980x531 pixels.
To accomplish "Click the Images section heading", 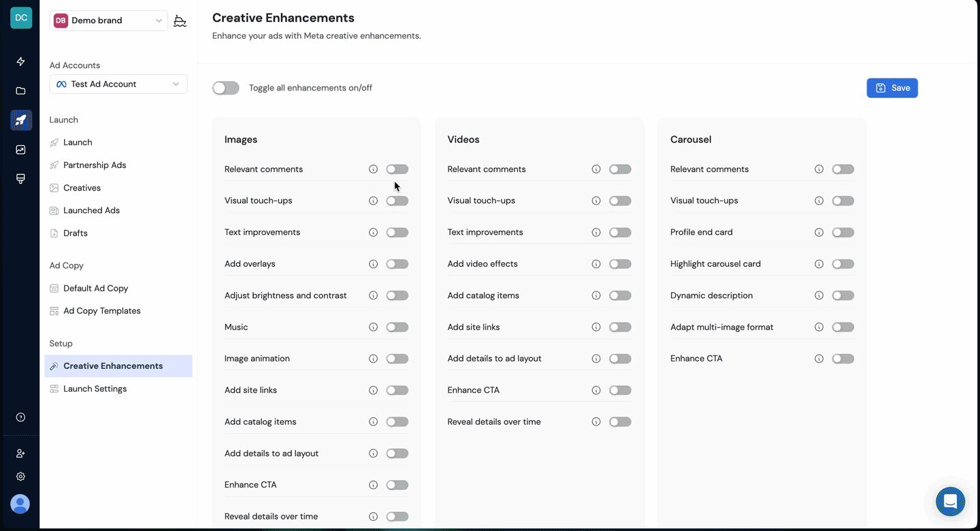I will point(241,140).
